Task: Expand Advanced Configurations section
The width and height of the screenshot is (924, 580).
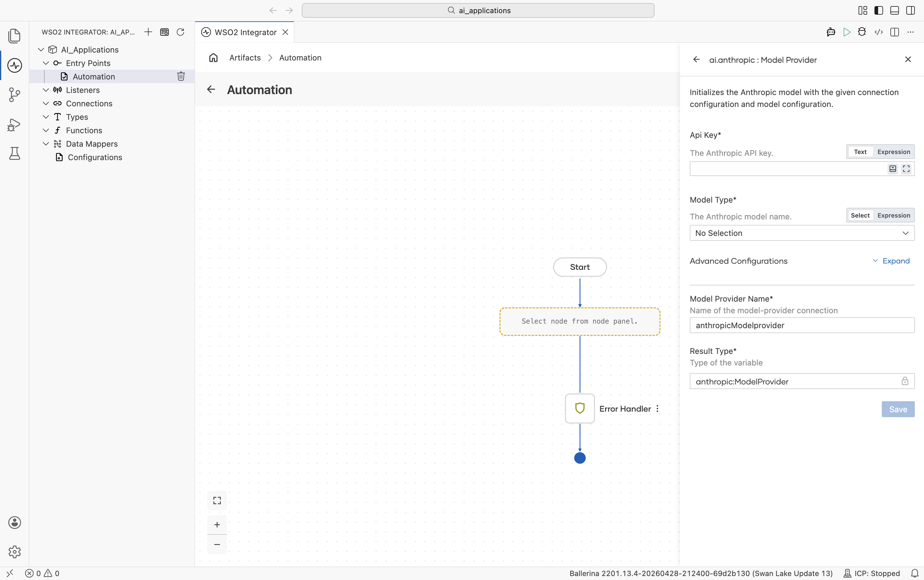Action: (891, 261)
